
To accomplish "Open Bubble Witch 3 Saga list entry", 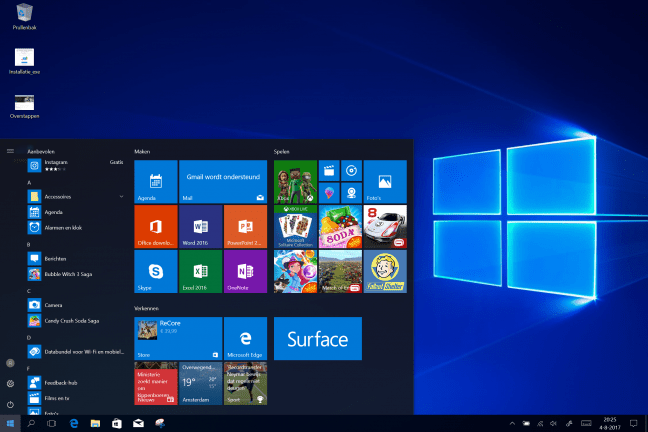I will pyautogui.click(x=76, y=274).
